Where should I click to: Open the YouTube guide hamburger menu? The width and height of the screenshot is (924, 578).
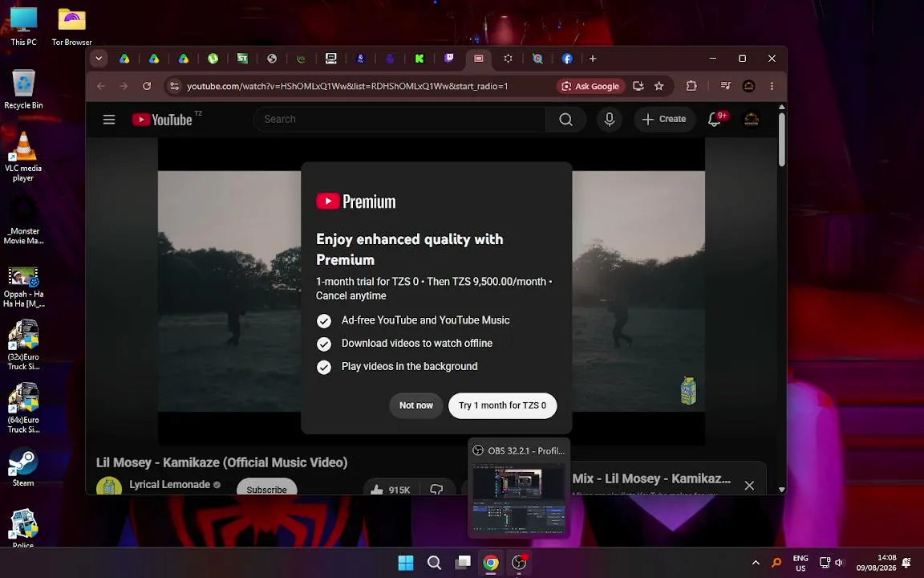[x=109, y=120]
